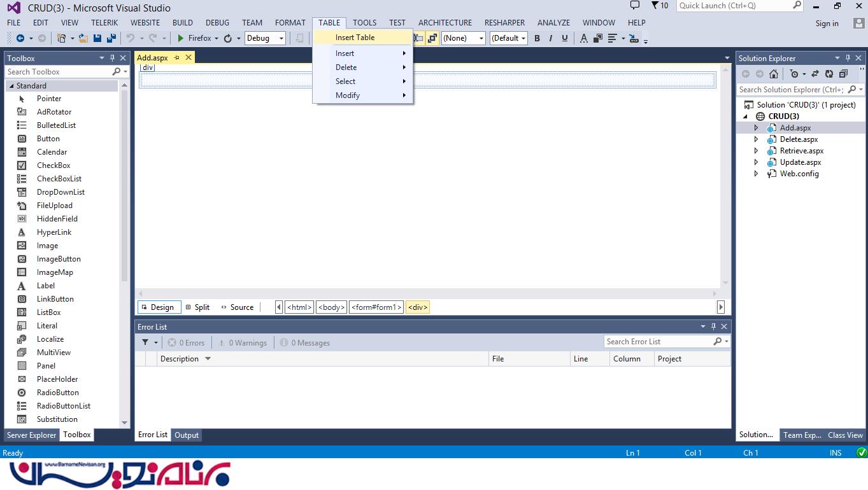
Task: Click Collapse All icon in Solution Explorer
Action: (x=844, y=74)
